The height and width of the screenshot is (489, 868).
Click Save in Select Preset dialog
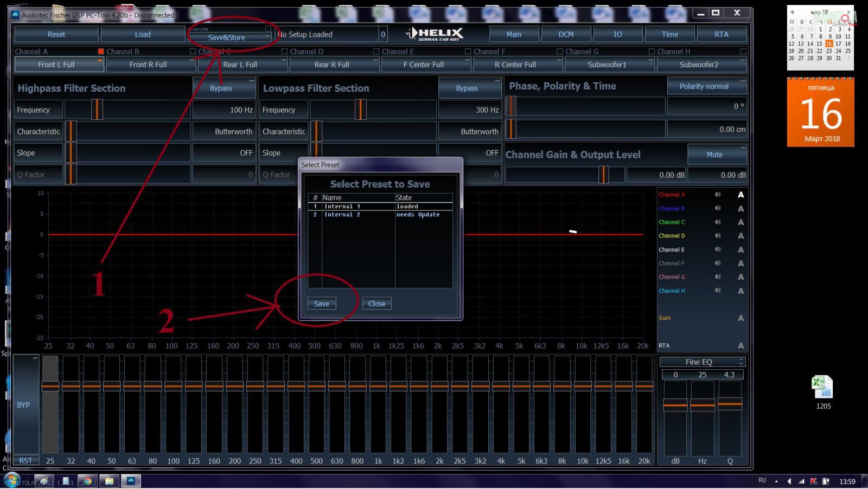(322, 304)
